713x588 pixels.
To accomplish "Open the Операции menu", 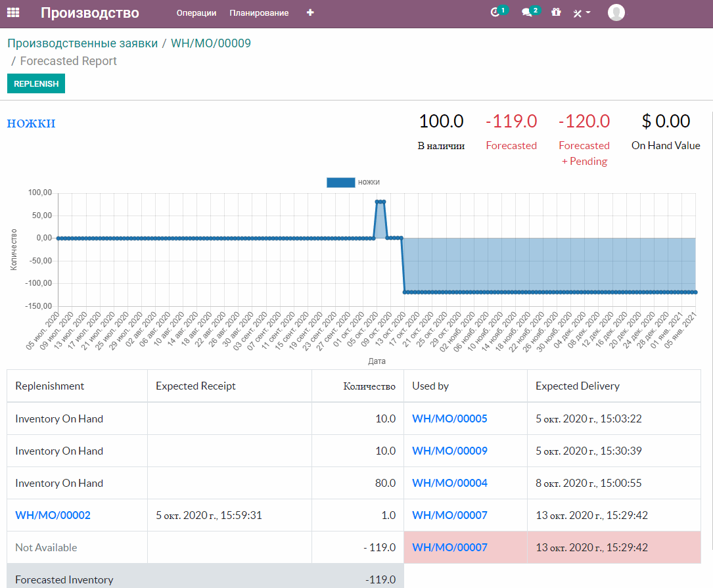I will click(x=196, y=12).
